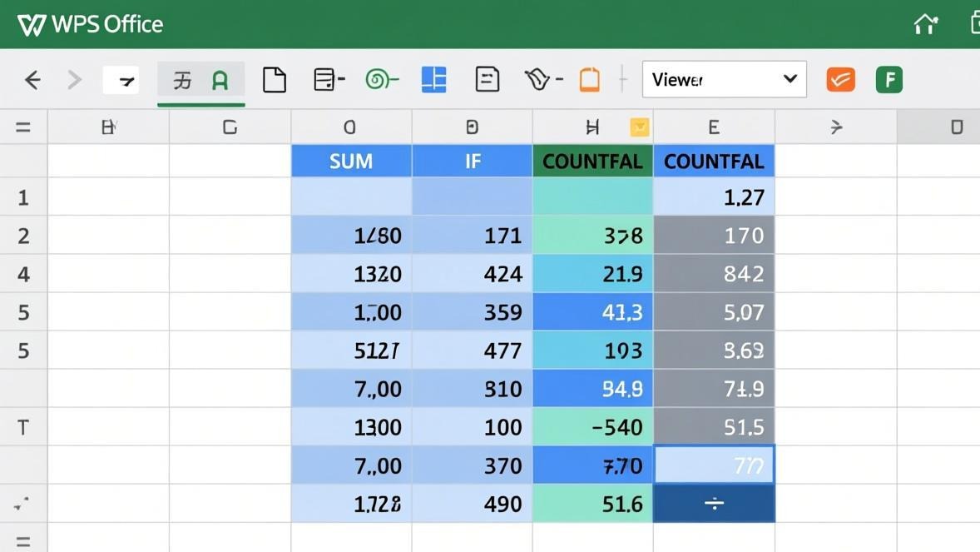
Task: Select row header 4
Action: pyautogui.click(x=23, y=274)
